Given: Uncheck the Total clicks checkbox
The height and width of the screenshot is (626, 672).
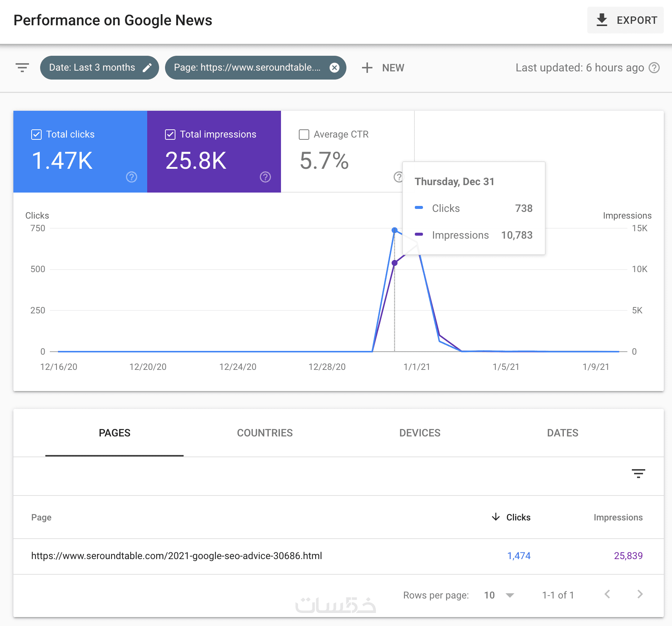Looking at the screenshot, I should click(x=36, y=134).
